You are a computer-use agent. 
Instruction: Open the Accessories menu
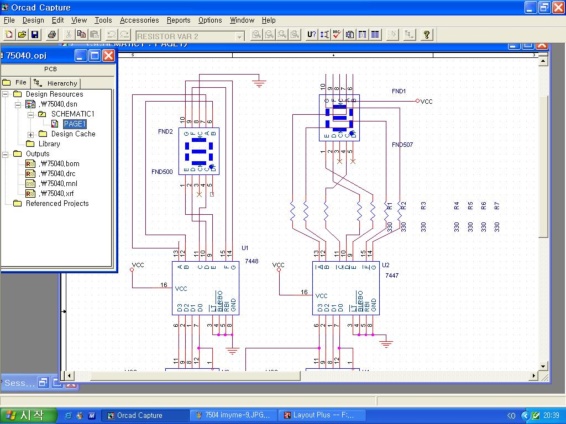tap(139, 20)
